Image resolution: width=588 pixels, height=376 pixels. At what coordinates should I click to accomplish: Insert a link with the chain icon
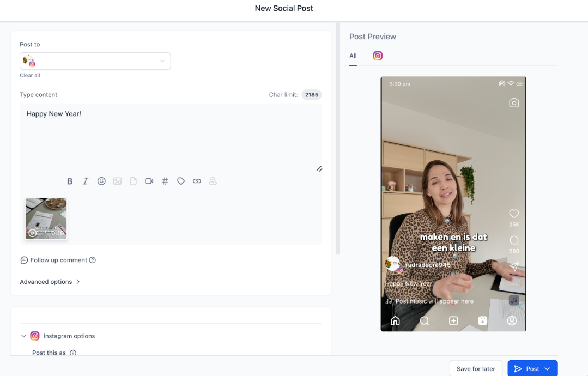pos(197,181)
